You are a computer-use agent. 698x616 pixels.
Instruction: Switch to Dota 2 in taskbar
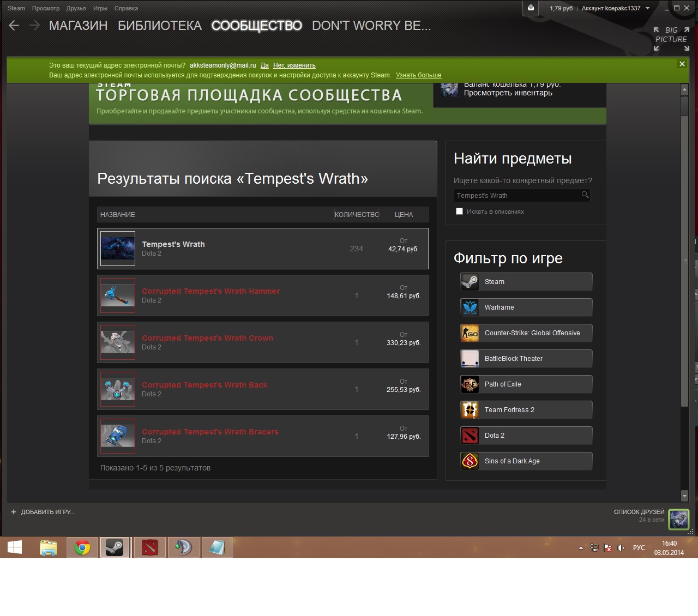click(149, 547)
